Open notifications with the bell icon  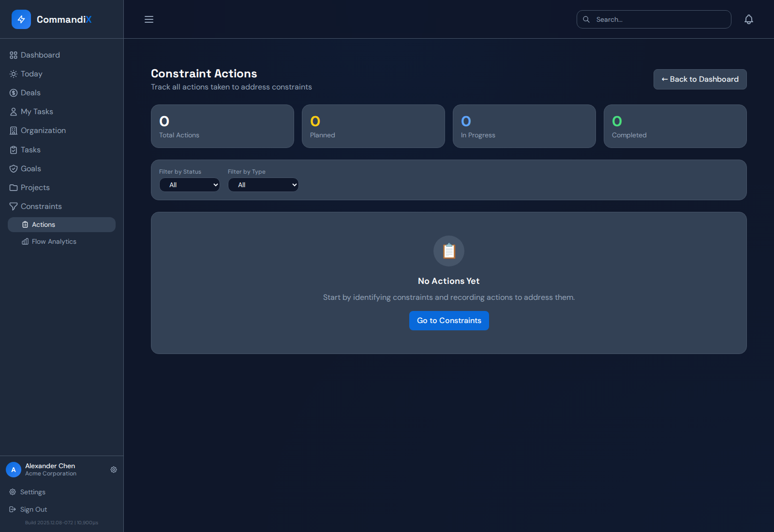point(749,19)
